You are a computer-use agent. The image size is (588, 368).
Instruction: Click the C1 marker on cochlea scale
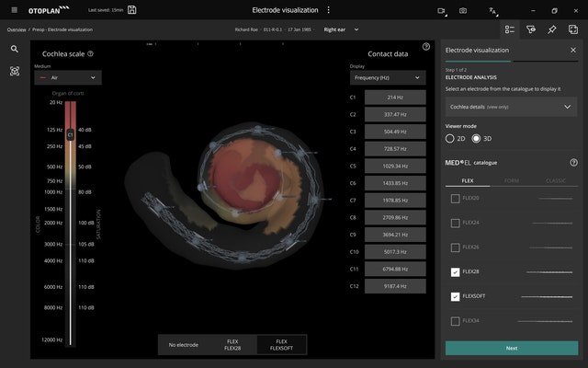point(70,135)
